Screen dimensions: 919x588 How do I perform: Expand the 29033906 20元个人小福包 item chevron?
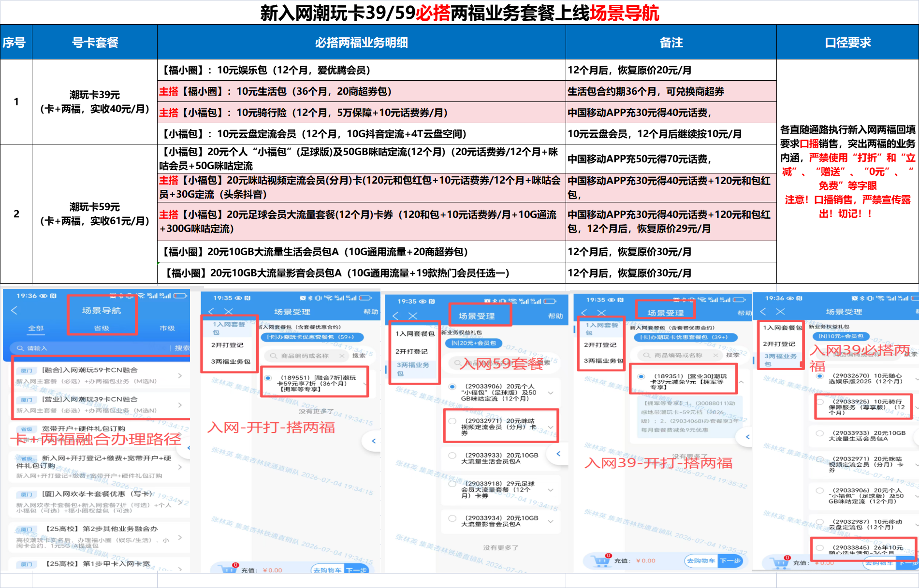[551, 393]
